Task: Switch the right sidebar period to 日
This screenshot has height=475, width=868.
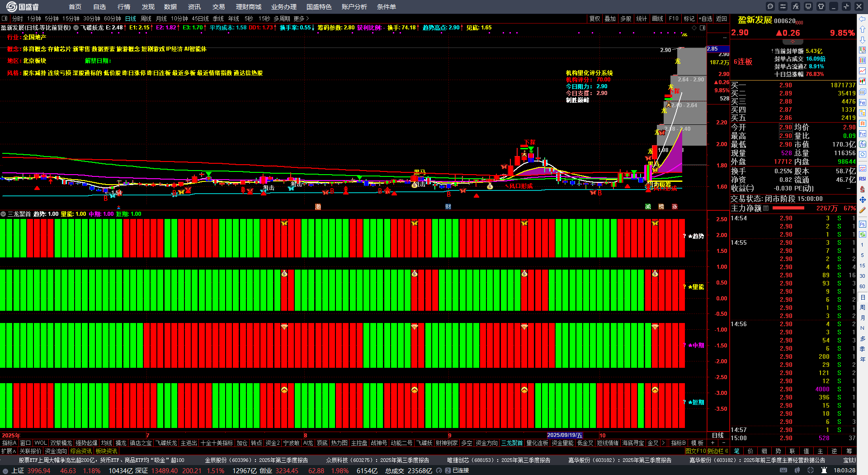Action: click(863, 297)
